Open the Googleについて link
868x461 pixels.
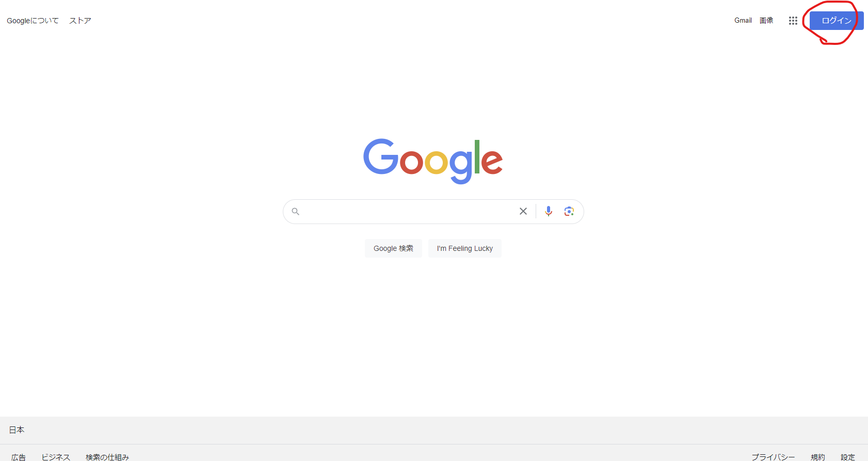33,21
